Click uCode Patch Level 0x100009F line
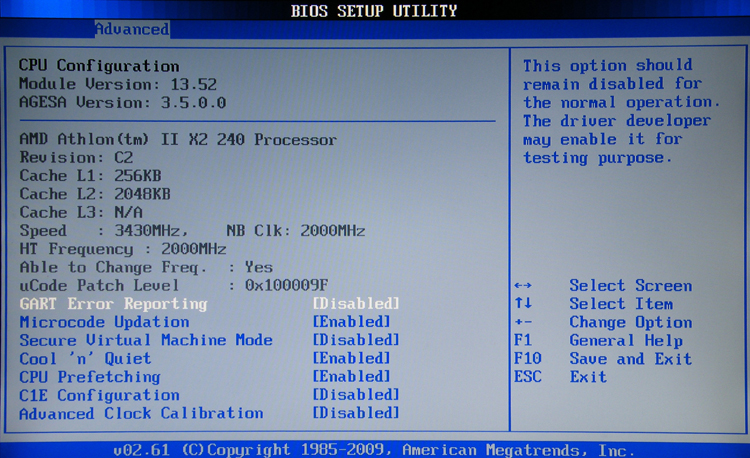Image resolution: width=750 pixels, height=458 pixels. click(x=174, y=285)
